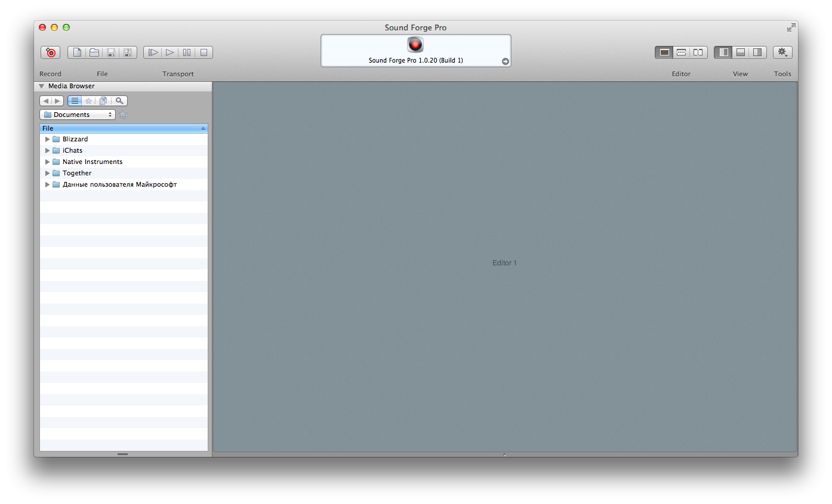Click the Save As floppy icon with question mark
The width and height of the screenshot is (832, 504).
click(x=128, y=52)
